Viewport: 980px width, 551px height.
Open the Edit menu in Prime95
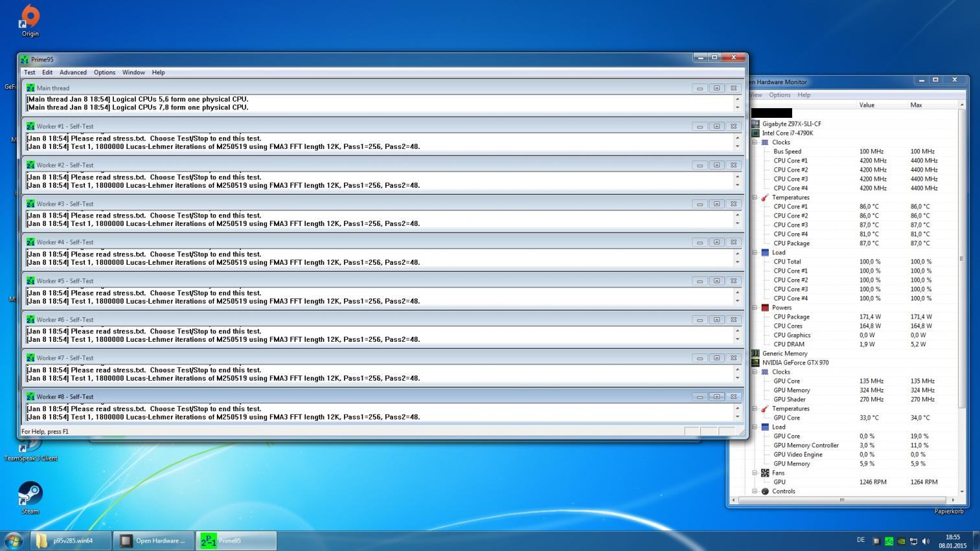47,73
